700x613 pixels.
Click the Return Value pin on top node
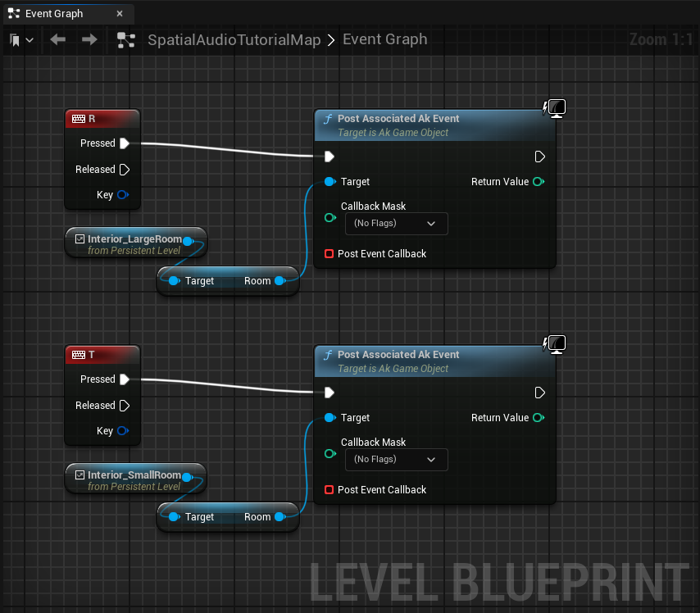click(x=538, y=182)
